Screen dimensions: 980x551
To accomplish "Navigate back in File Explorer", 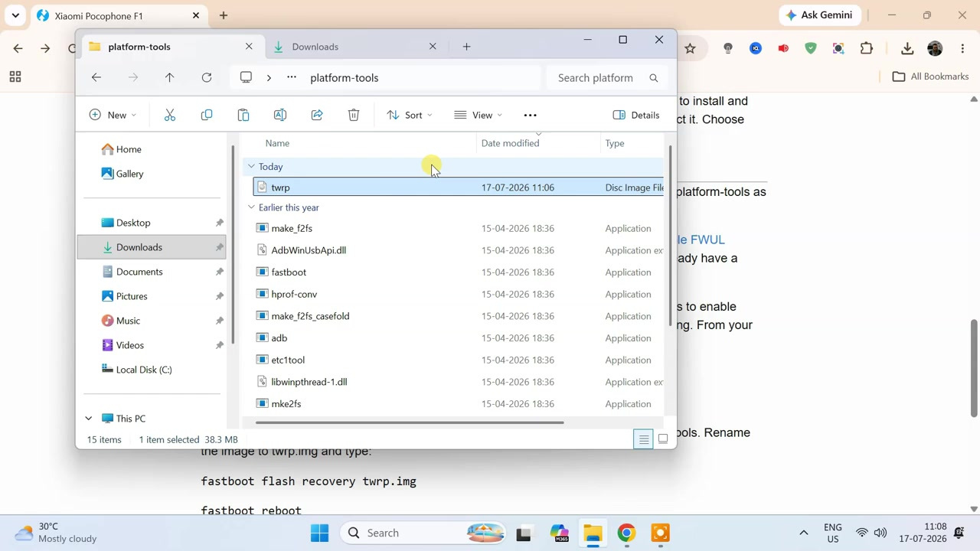I will tap(96, 77).
